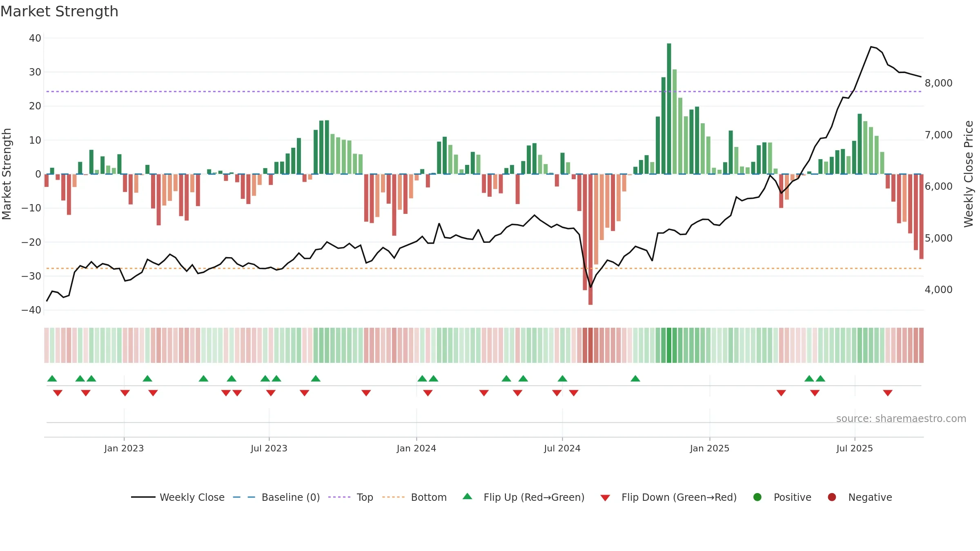The height and width of the screenshot is (551, 980).
Task: Click the Market Strength left axis title
Action: point(7,174)
